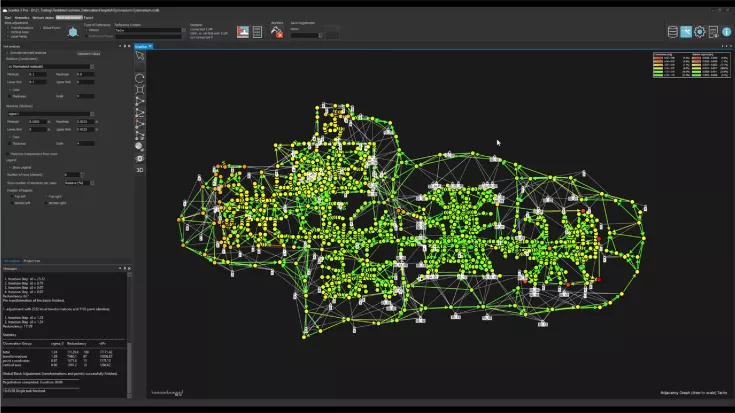Click the highlighted orange-blue graph icon in the vertical toolbar

click(x=140, y=124)
